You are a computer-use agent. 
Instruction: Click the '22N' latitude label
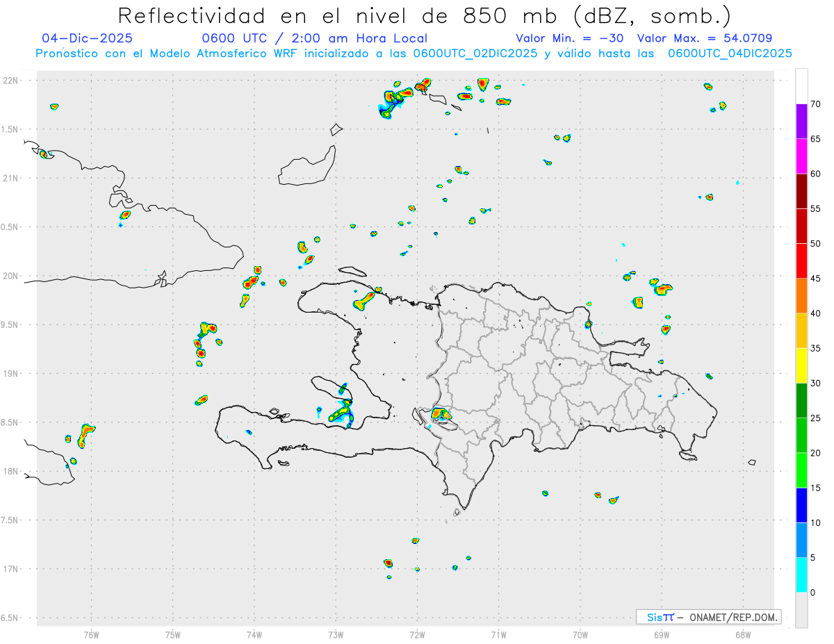coord(12,81)
